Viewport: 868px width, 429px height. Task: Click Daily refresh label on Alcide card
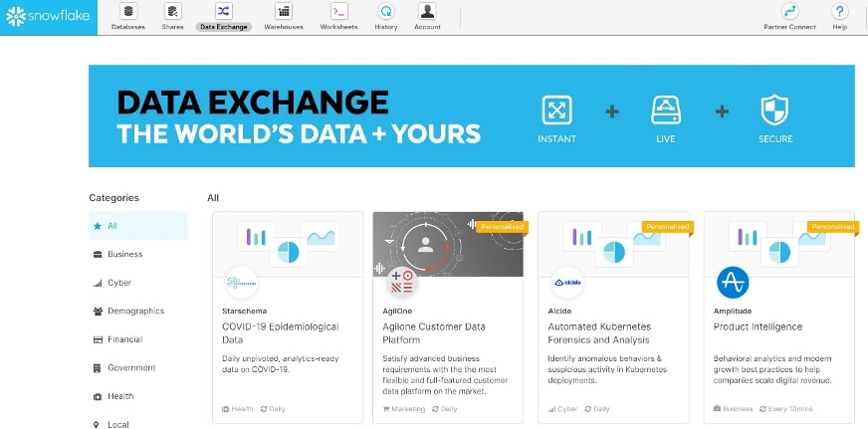click(597, 409)
